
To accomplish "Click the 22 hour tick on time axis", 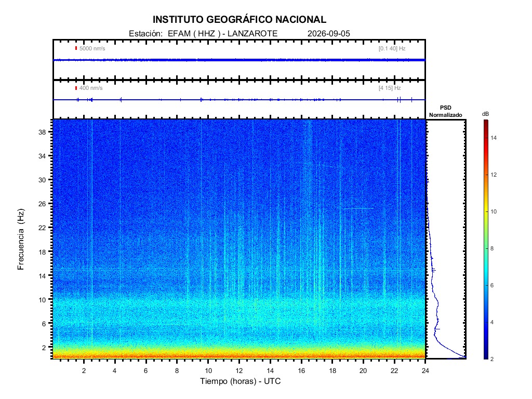I will point(394,371).
